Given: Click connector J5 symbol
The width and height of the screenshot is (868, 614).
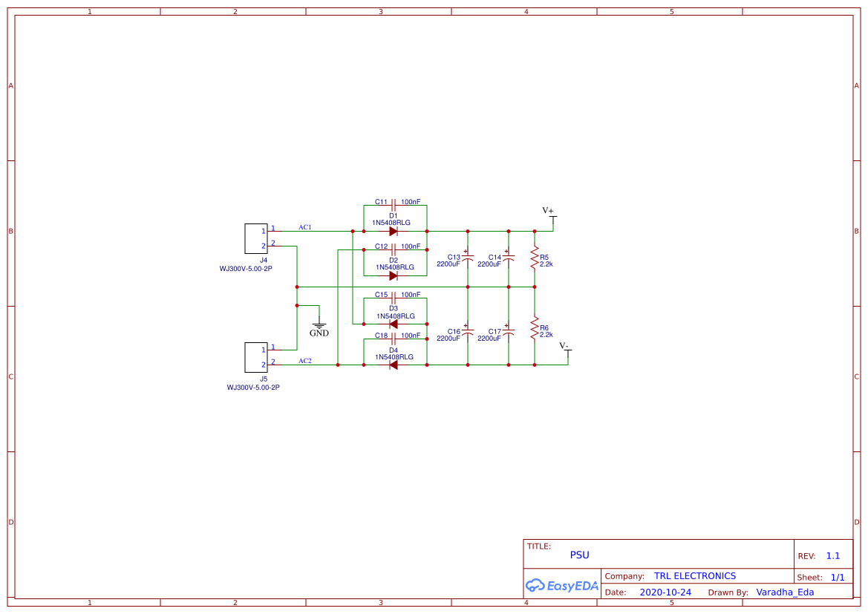Looking at the screenshot, I should [x=255, y=357].
